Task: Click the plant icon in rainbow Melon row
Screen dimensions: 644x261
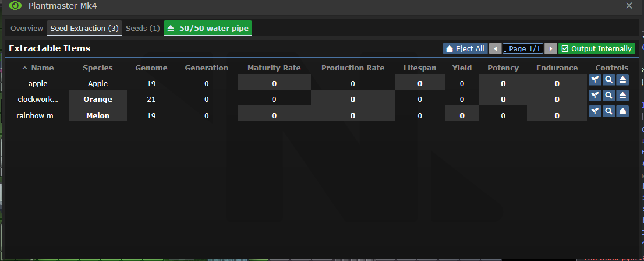Action: point(595,111)
